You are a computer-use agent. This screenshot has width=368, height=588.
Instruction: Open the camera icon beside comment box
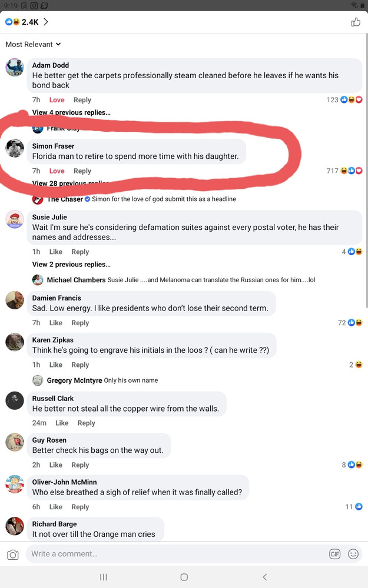pos(13,554)
